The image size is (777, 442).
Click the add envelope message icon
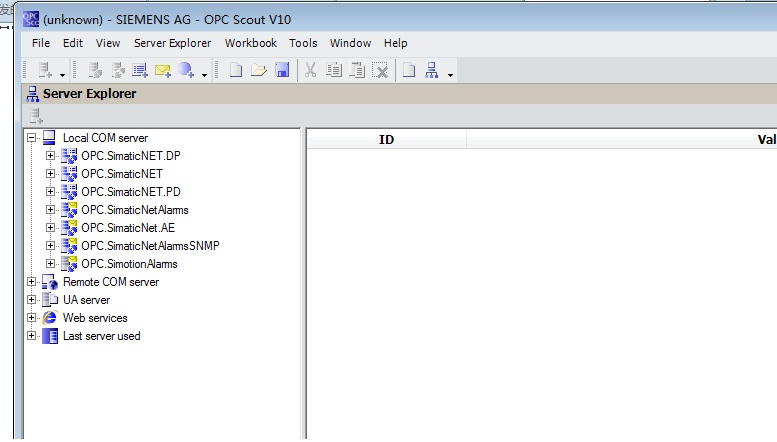coord(163,70)
